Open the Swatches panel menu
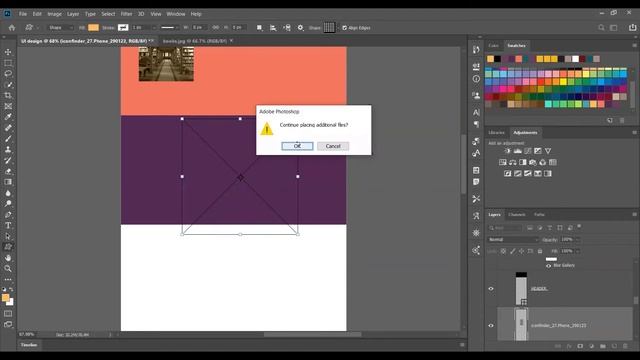Viewport: 640px width, 360px height. point(634,46)
